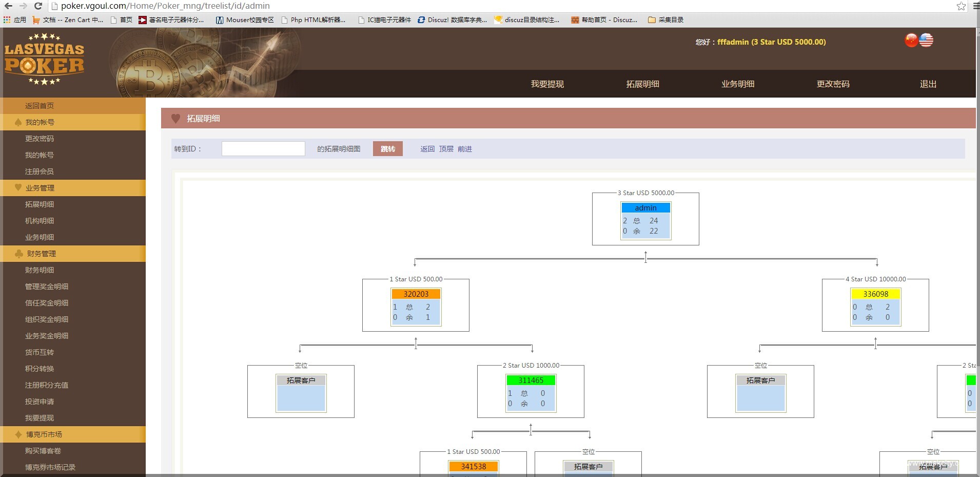This screenshot has width=980, height=477.
Task: Bookmark page with the star icon
Action: [961, 6]
